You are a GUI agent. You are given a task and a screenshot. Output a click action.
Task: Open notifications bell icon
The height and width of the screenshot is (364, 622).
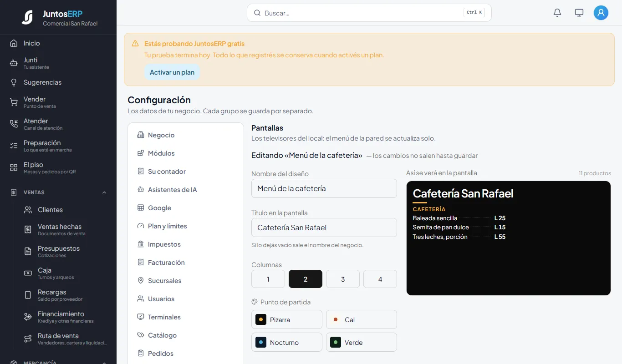(x=557, y=13)
